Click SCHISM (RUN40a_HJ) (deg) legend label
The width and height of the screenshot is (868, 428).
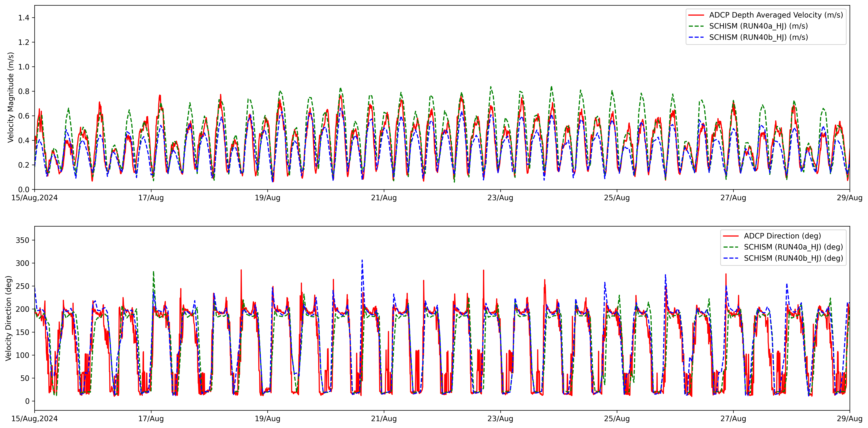click(793, 247)
